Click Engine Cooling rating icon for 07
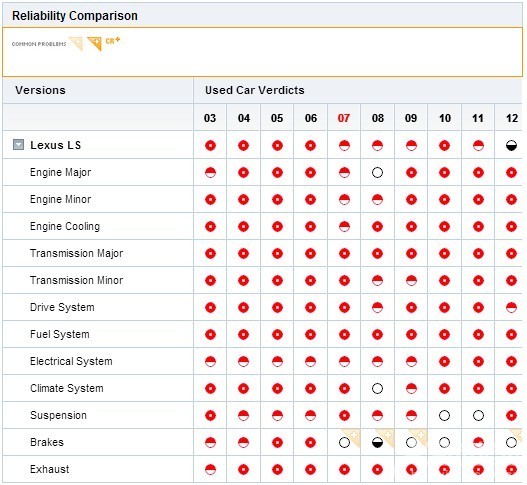Image resolution: width=527 pixels, height=485 pixels. click(x=344, y=227)
